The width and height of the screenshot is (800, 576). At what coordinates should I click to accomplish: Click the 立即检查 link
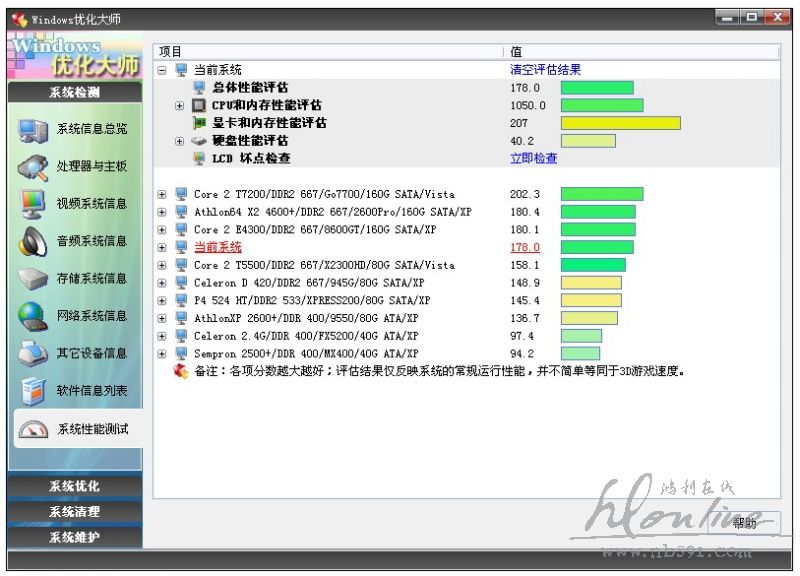point(534,158)
